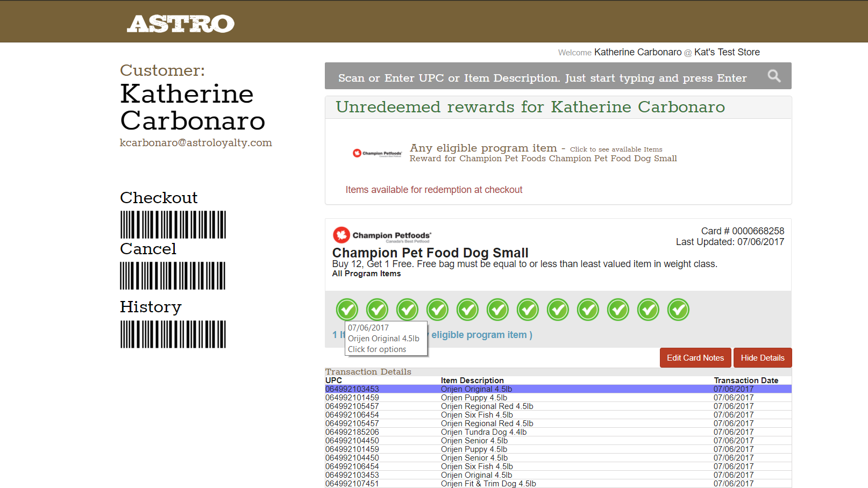Click the 'eligible program item )' link below the stamps
This screenshot has width=868, height=488.
point(482,335)
